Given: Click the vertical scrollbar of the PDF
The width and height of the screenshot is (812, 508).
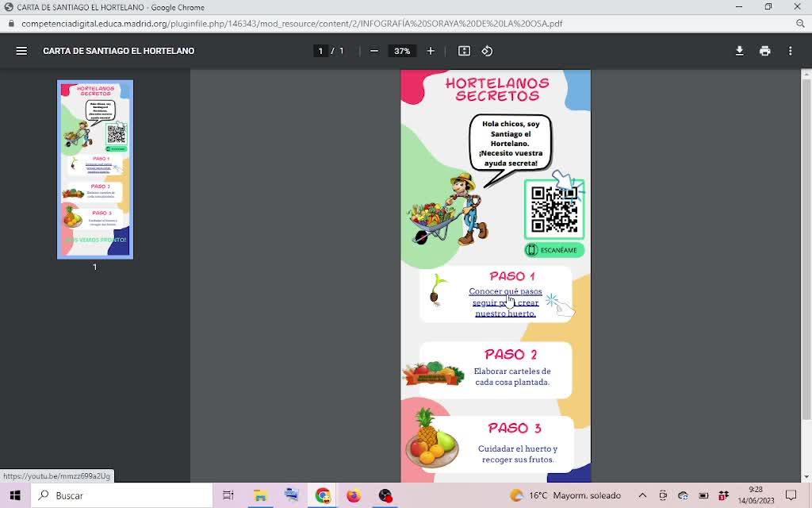Looking at the screenshot, I should [806, 248].
